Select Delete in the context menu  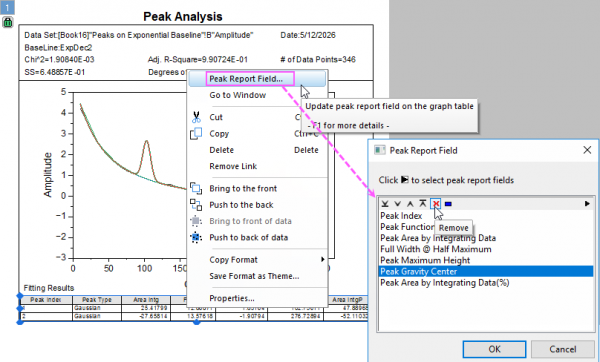222,150
